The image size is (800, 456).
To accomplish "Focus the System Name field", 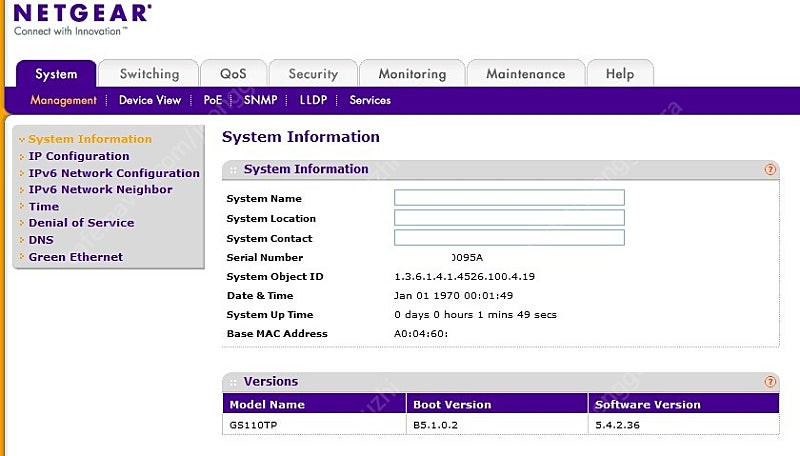I will tap(509, 197).
